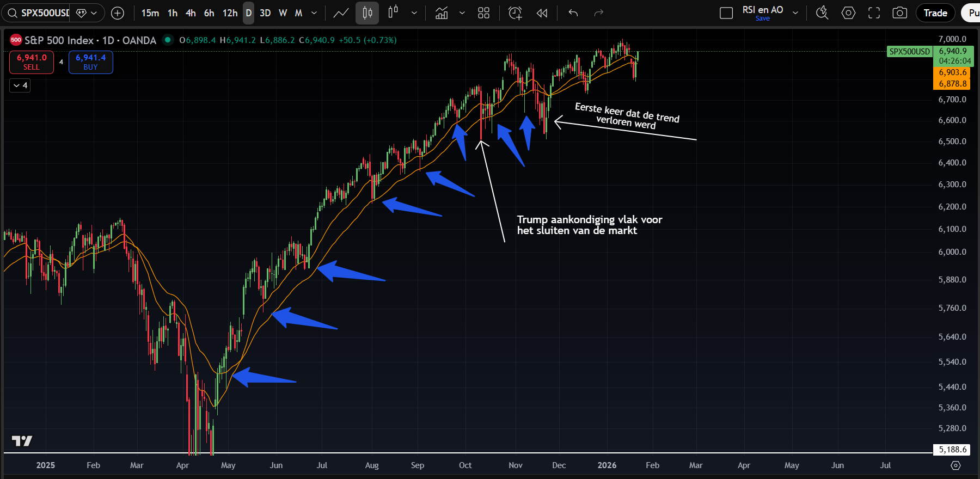Expand the collapsed indicators legend showing 4
The height and width of the screenshot is (479, 980).
pyautogui.click(x=20, y=85)
